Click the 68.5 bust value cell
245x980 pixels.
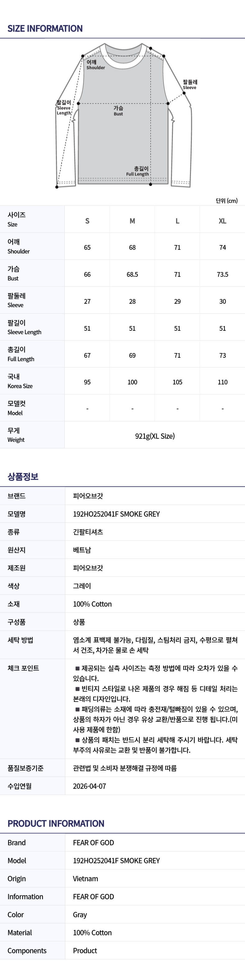tap(132, 274)
